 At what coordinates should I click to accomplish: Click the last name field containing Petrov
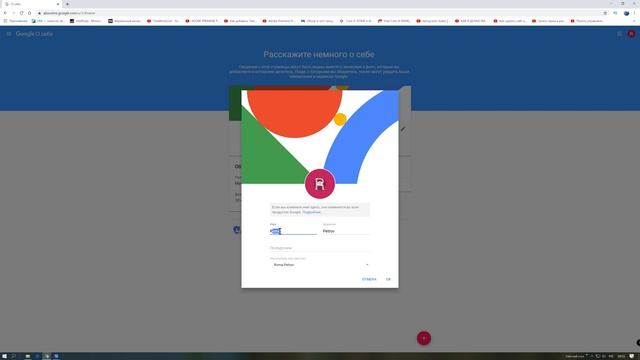pyautogui.click(x=346, y=231)
